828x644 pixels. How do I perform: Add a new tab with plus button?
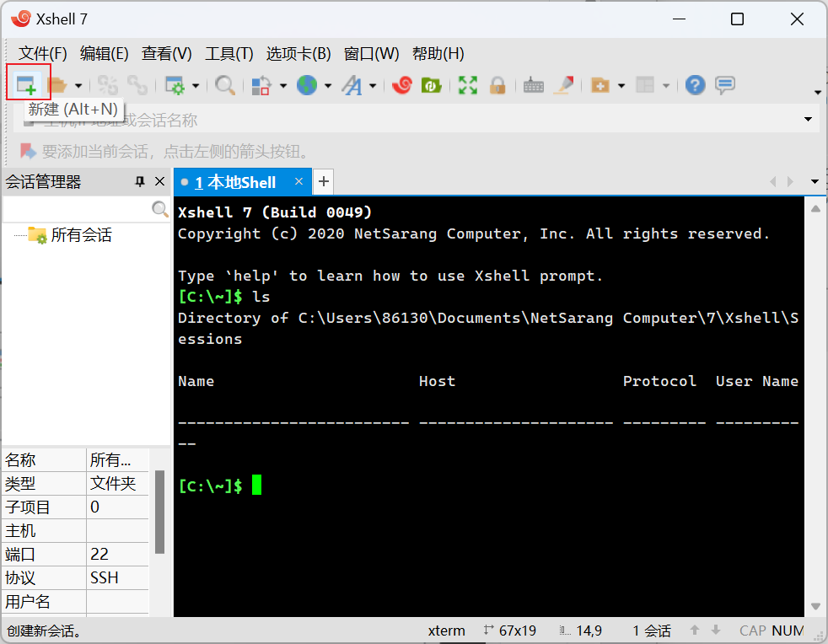click(x=324, y=181)
